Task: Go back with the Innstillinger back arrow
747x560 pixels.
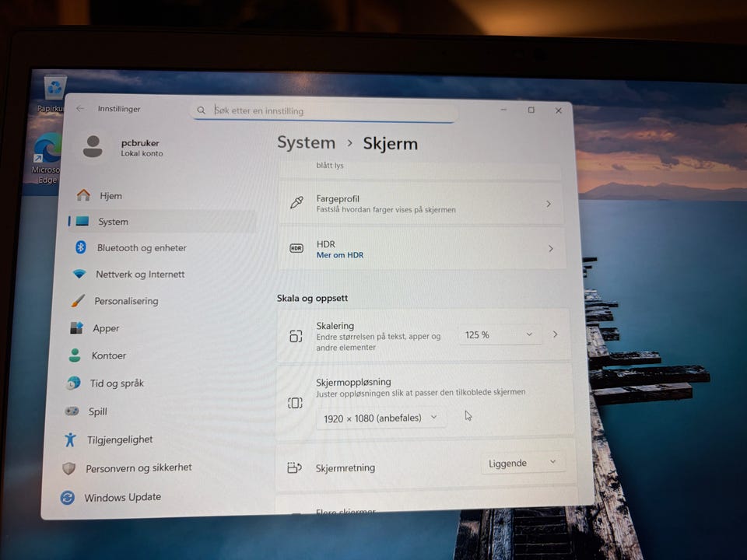Action: (80, 109)
